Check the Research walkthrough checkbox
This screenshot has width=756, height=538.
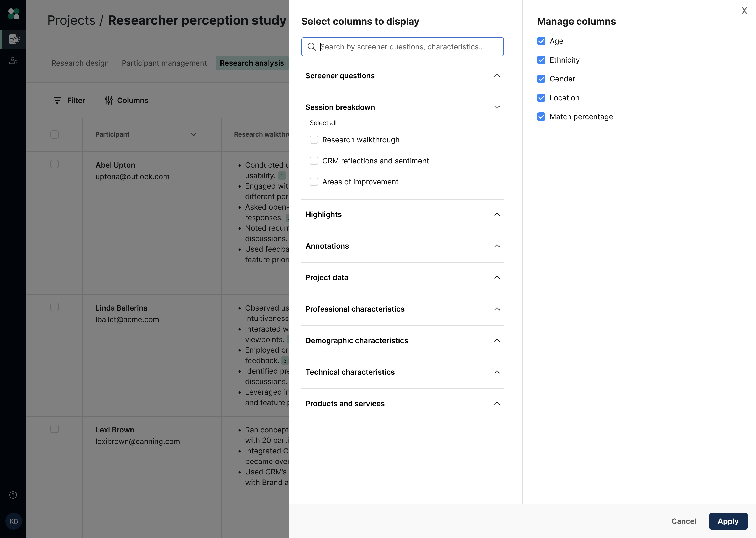[314, 140]
